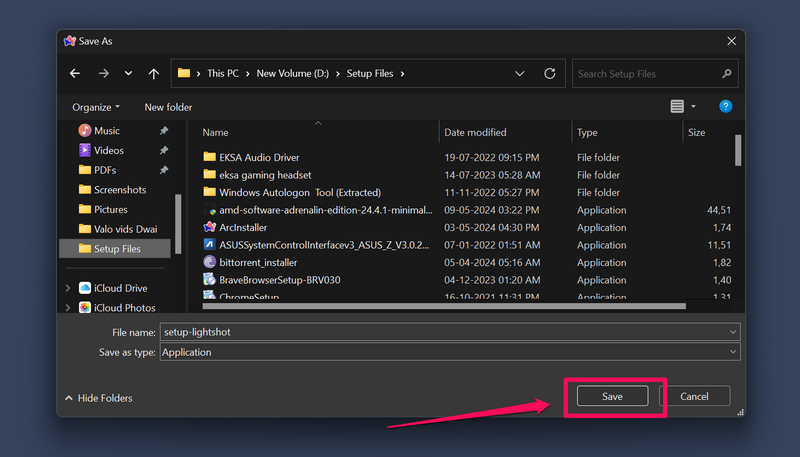
Task: Click the Back navigation arrow
Action: pos(75,73)
